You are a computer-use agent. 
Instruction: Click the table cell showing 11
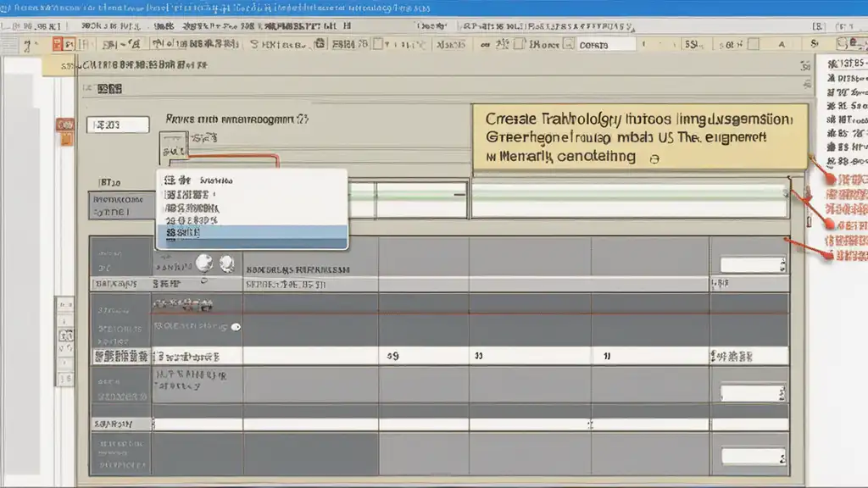(650, 356)
